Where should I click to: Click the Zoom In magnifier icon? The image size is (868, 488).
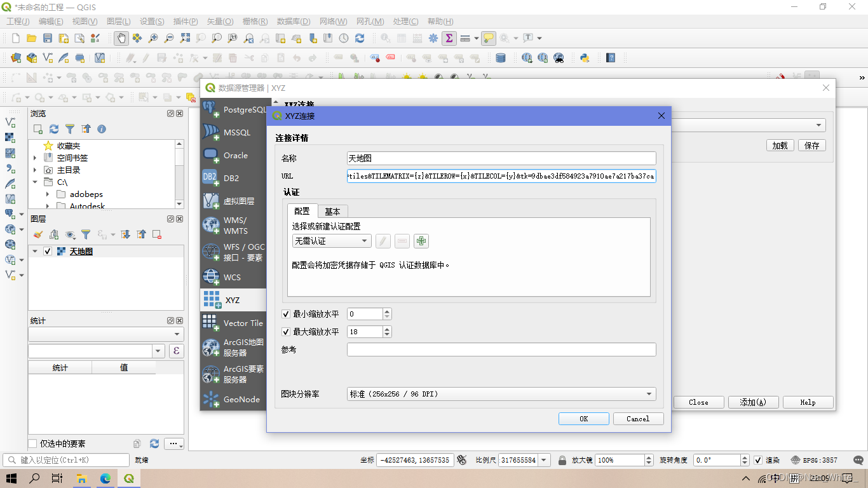153,38
